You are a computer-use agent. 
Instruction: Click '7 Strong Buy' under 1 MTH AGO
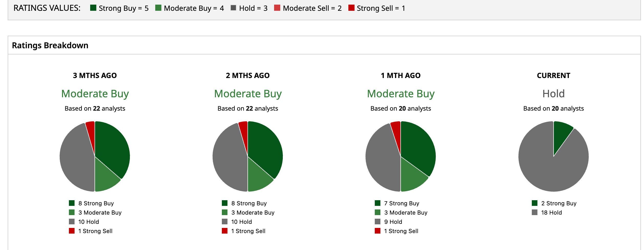[402, 203]
